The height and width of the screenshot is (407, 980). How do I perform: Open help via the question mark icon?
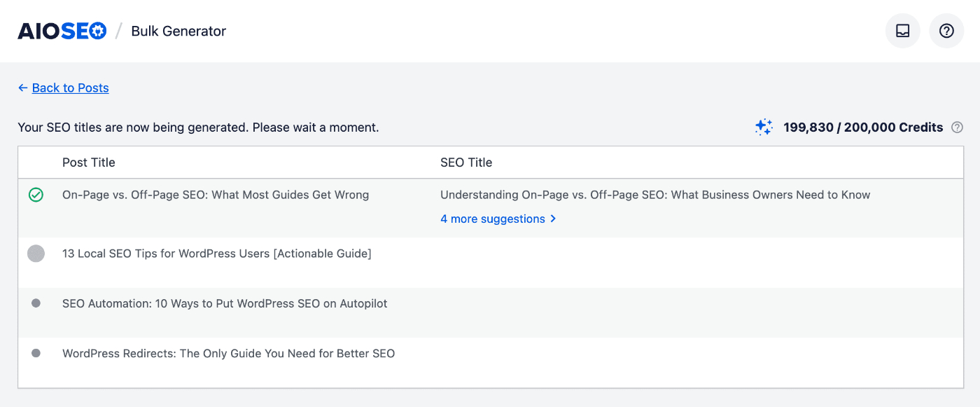click(946, 30)
